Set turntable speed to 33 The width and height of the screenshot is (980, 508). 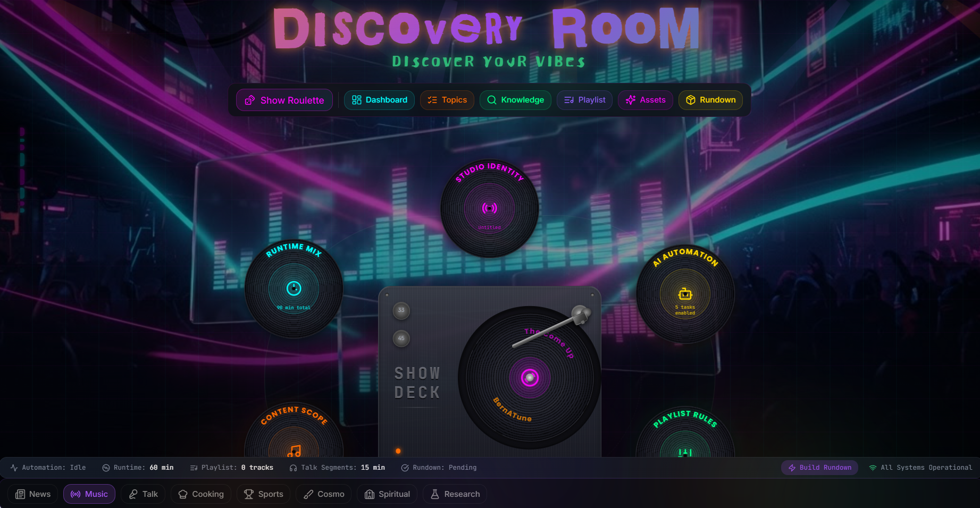[x=401, y=310]
